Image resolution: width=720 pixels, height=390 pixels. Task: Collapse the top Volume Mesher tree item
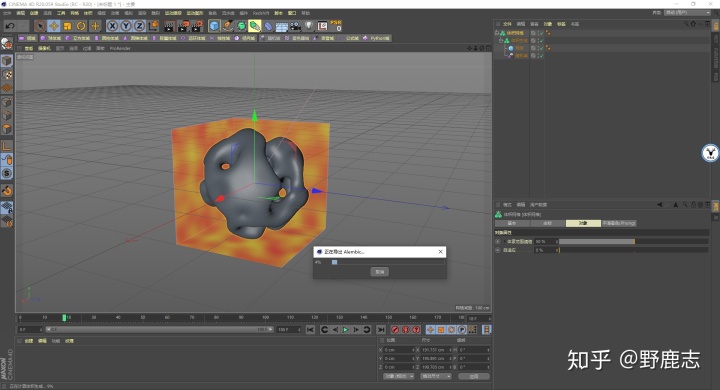click(497, 33)
